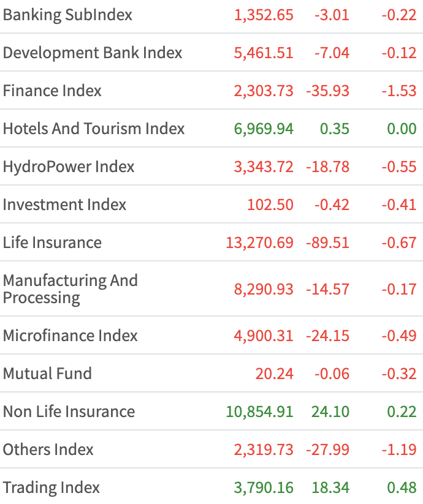The image size is (423, 504).
Task: Select the Others Index row
Action: (x=48, y=449)
